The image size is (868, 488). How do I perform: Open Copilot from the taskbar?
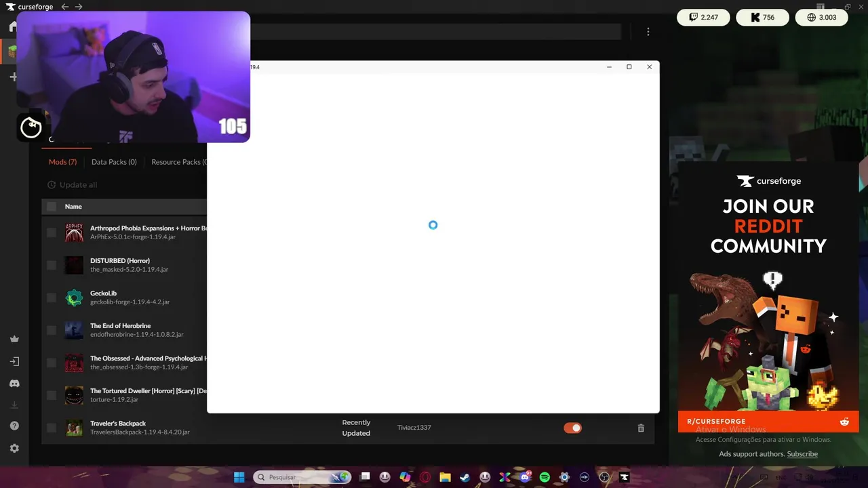click(405, 477)
